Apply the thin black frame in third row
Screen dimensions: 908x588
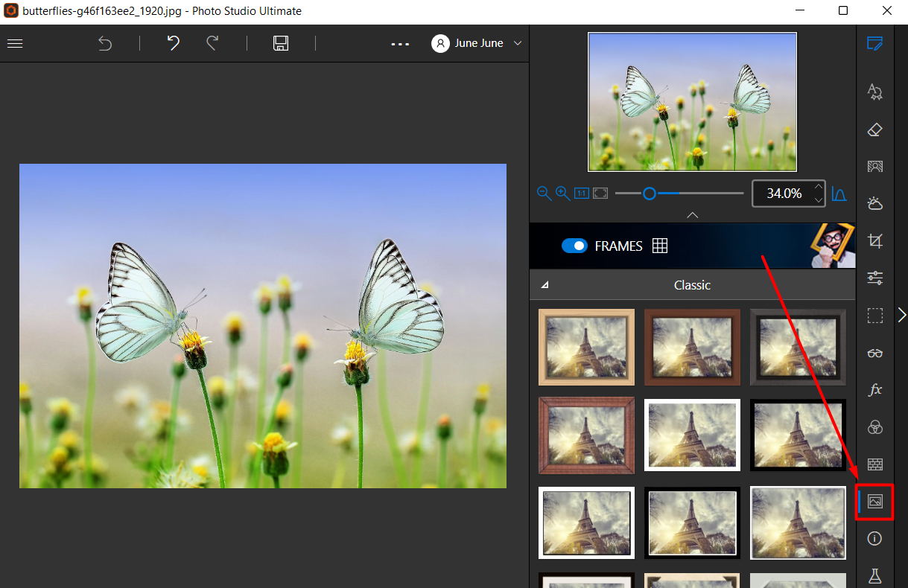(692, 523)
